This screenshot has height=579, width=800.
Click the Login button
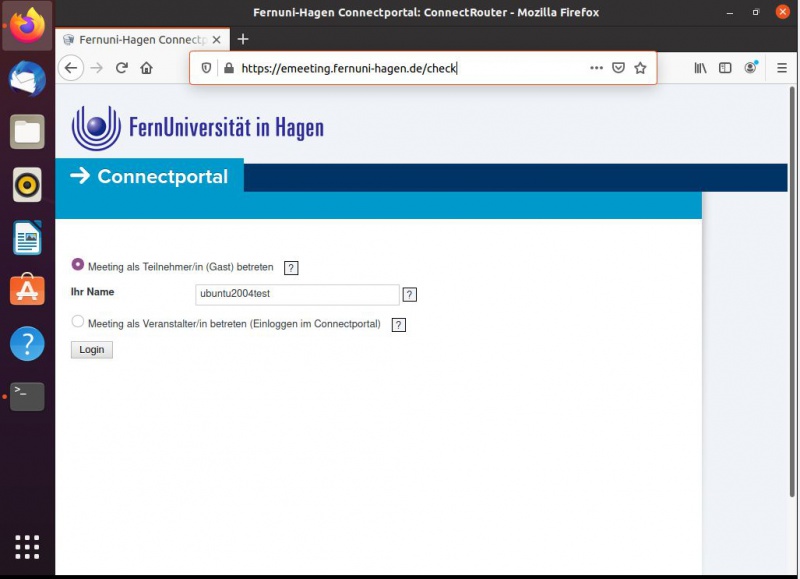(x=92, y=349)
